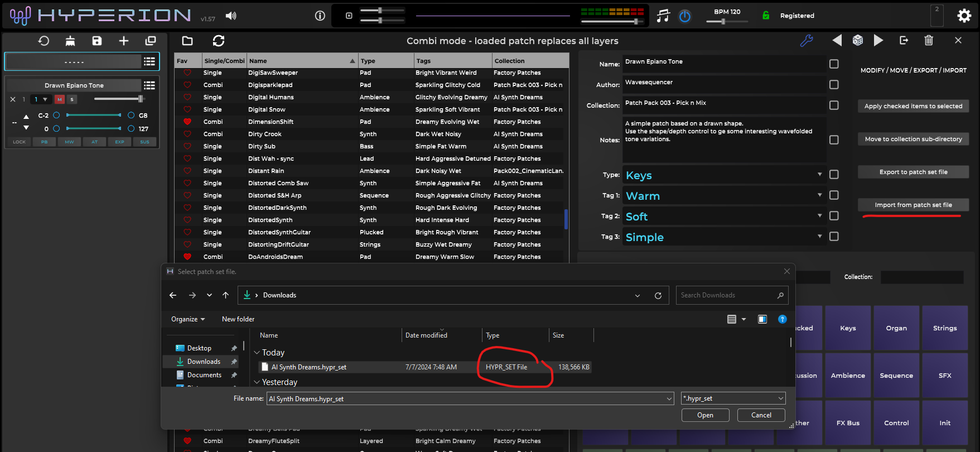The image size is (980, 452).
Task: Open the Organize dropdown in the file dialog
Action: coord(188,319)
